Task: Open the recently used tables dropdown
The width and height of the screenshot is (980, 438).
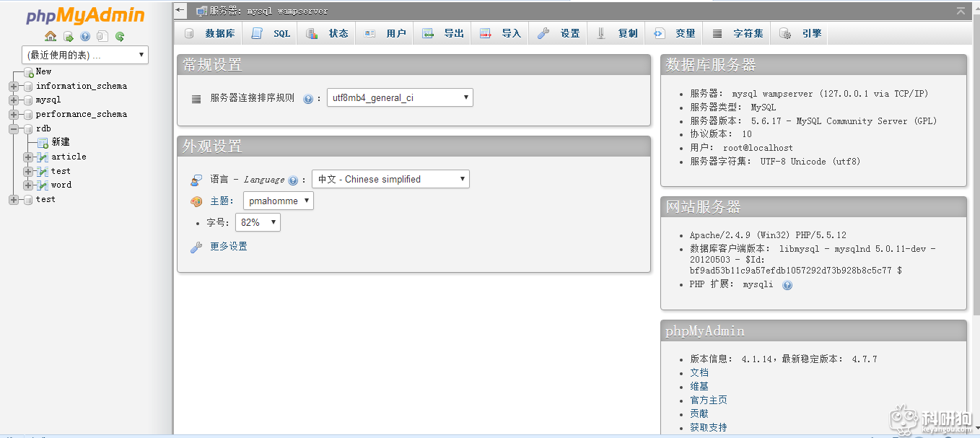Action: (85, 55)
